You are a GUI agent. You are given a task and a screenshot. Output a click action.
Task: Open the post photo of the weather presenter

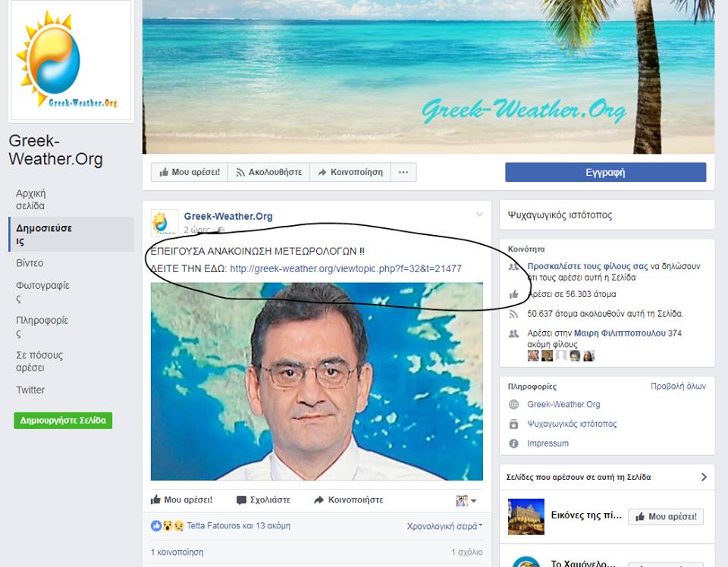click(317, 381)
